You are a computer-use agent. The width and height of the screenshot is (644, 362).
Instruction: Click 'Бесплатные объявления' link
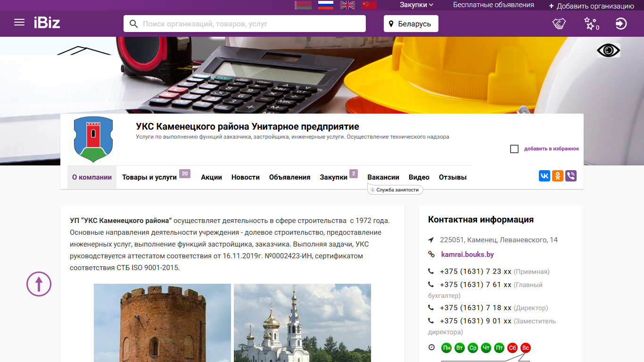(494, 5)
